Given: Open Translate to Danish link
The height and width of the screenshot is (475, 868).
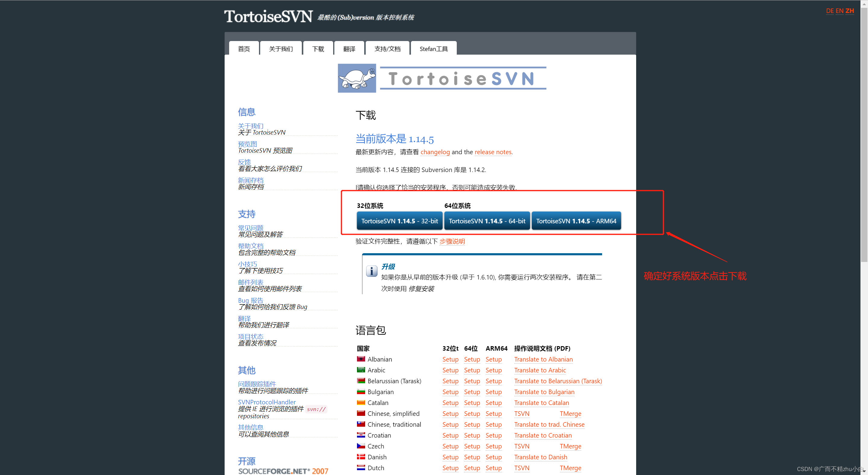Looking at the screenshot, I should pos(541,457).
